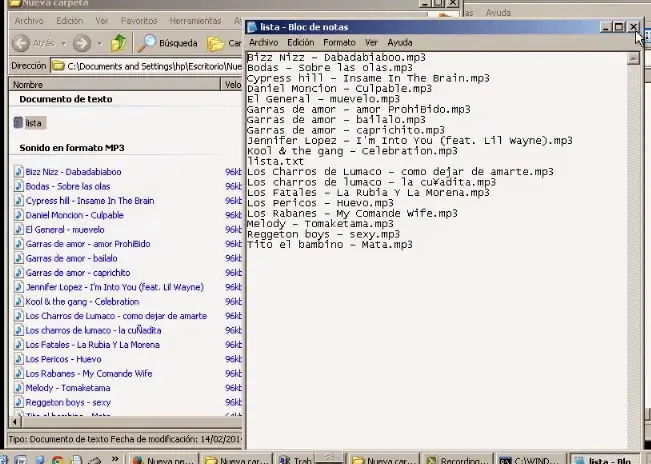Image resolution: width=651 pixels, height=464 pixels.
Task: Open the Atrás history dropdown arrow
Action: pos(64,43)
